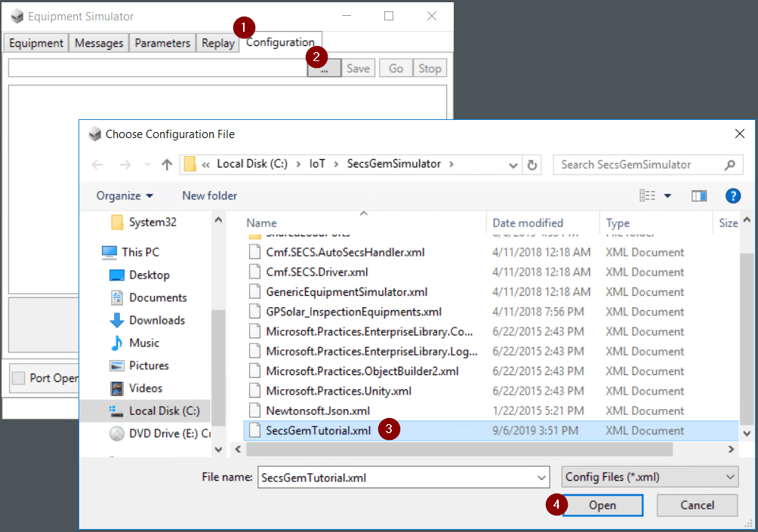Refresh the SecsGemSimulator folder
Viewport: 758px width, 532px height.
532,165
